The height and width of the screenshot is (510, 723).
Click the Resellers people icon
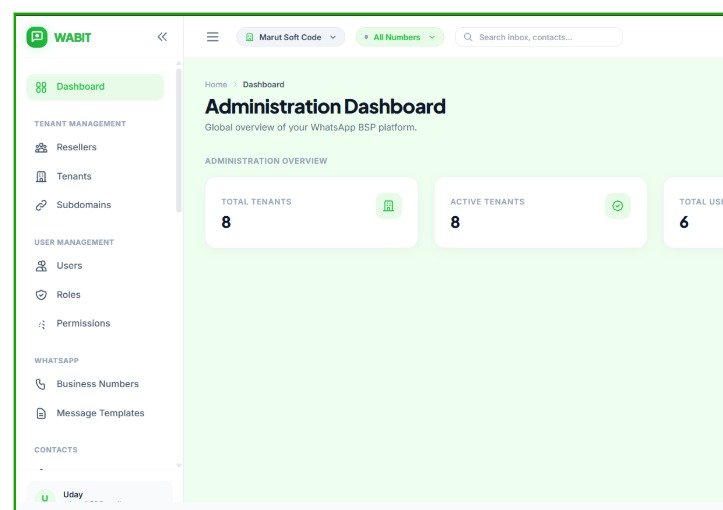[x=41, y=148]
